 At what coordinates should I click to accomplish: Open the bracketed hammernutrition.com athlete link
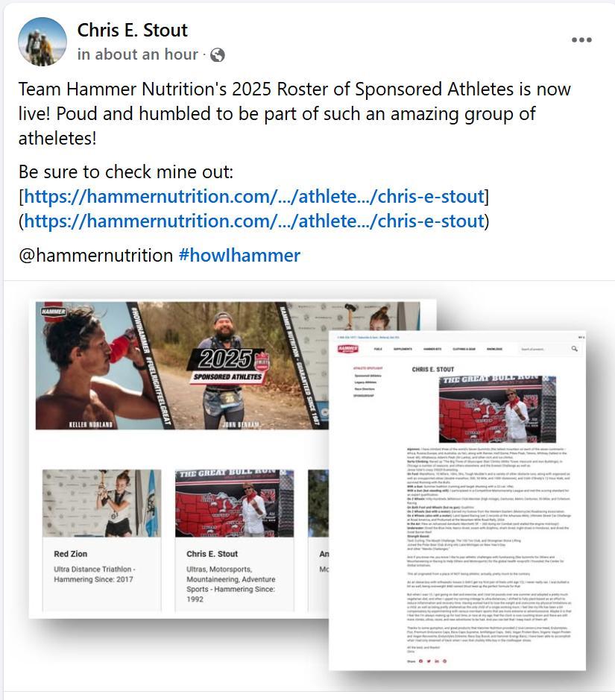[254, 196]
